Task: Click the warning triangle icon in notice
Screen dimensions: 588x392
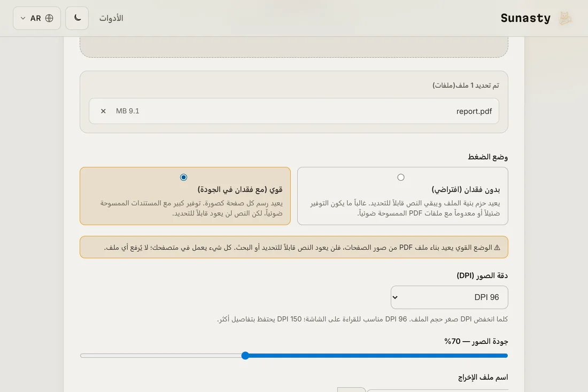Action: point(497,247)
